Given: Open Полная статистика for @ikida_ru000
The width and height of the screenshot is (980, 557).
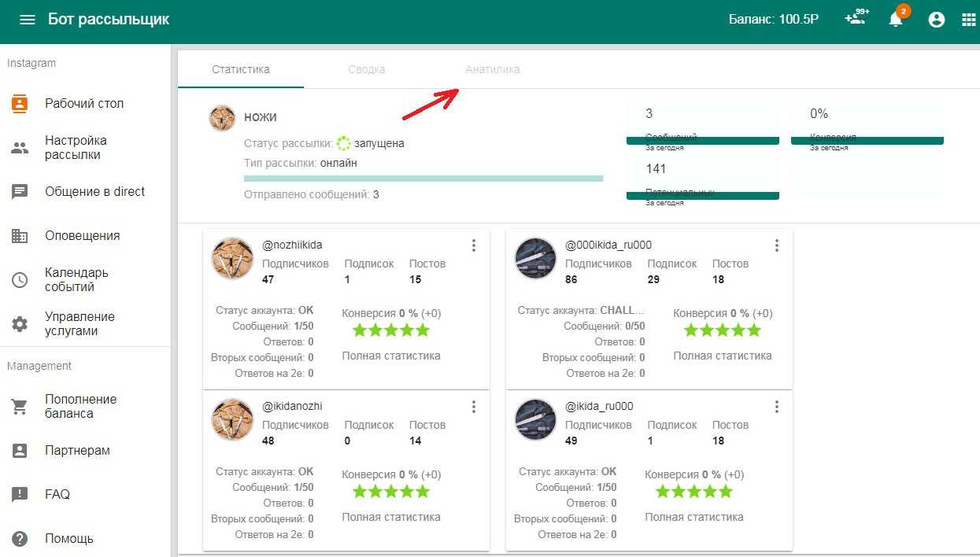Looking at the screenshot, I should pos(693,517).
